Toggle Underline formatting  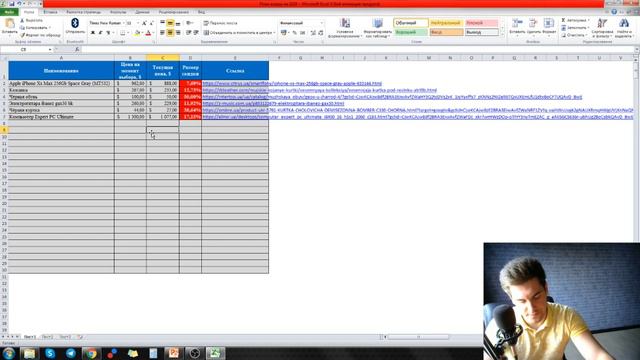pos(108,32)
